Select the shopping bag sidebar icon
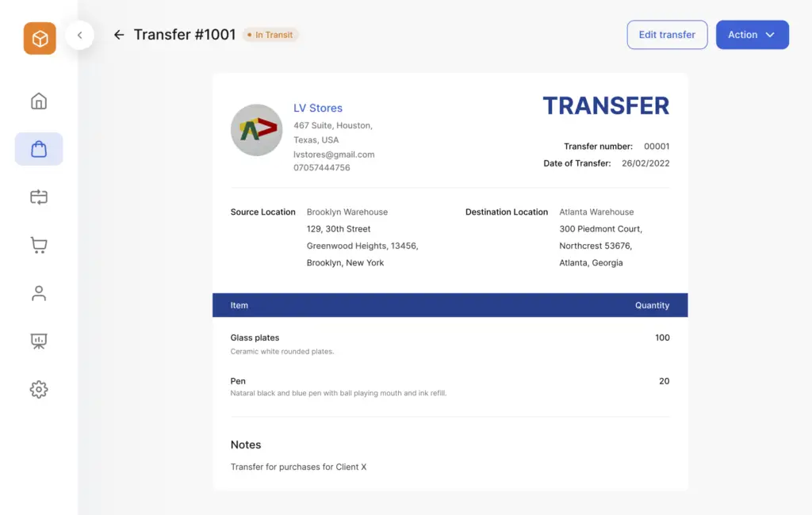The width and height of the screenshot is (812, 515). coord(39,149)
